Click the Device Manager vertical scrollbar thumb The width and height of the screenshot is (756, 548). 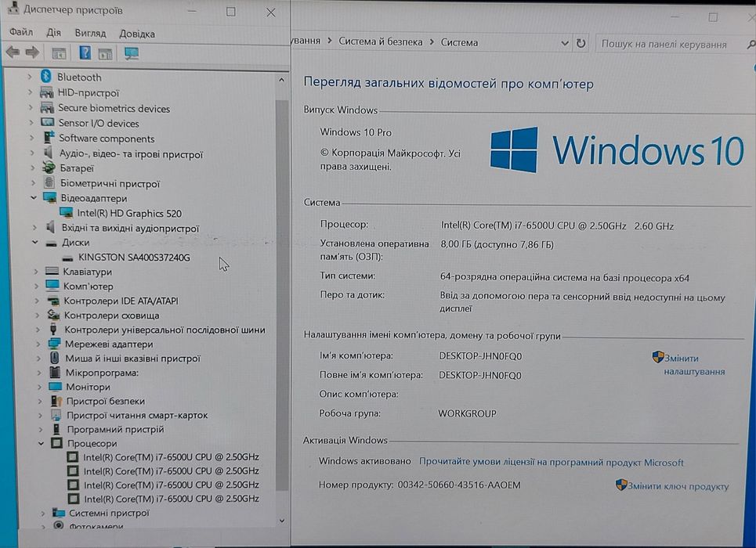click(x=282, y=295)
